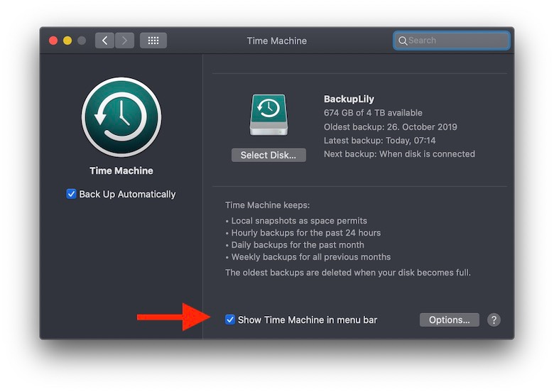
Task: Click the large Time Machine clock icon
Action: coord(121,117)
